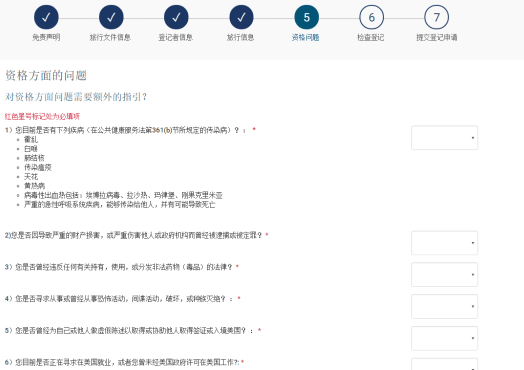524x370 pixels.
Task: Click step 1 checkmark circle 免责声明
Action: coord(46,17)
